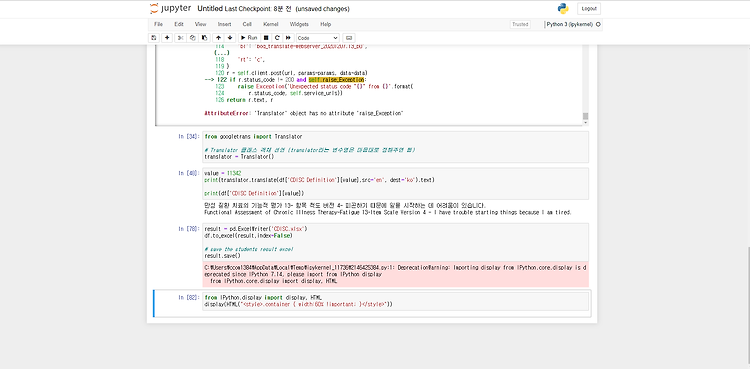Restart the kernel
This screenshot has width=750, height=369.
pos(277,37)
